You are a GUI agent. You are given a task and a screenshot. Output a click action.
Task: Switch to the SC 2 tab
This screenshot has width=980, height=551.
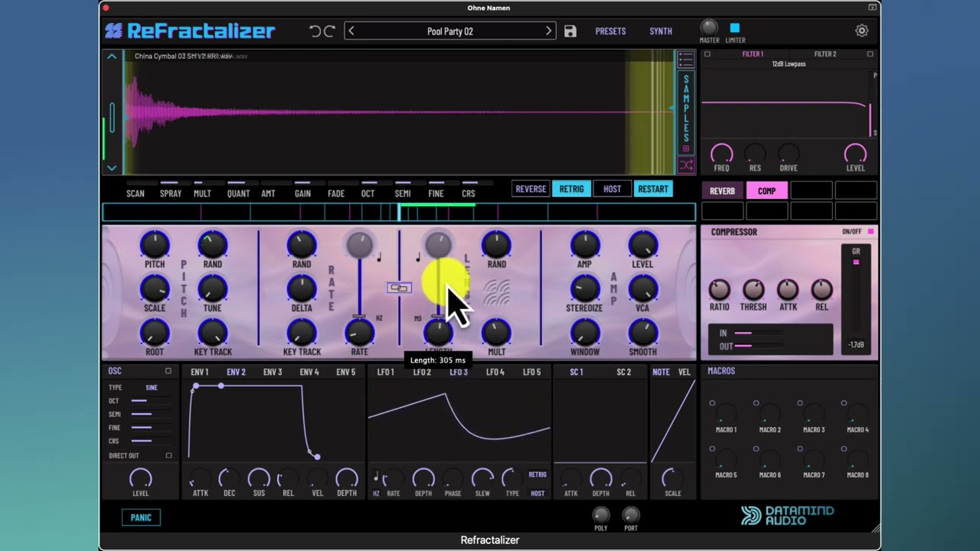click(624, 372)
